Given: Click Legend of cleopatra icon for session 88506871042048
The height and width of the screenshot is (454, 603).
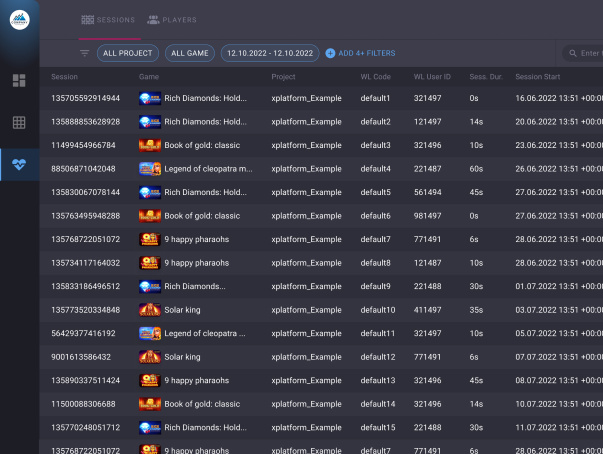Looking at the screenshot, I should [x=149, y=169].
